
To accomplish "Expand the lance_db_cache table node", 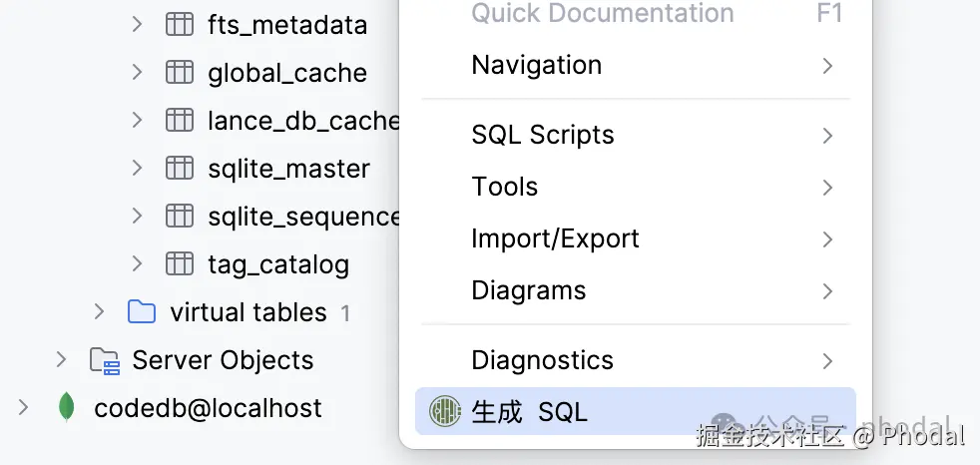I will point(137,121).
